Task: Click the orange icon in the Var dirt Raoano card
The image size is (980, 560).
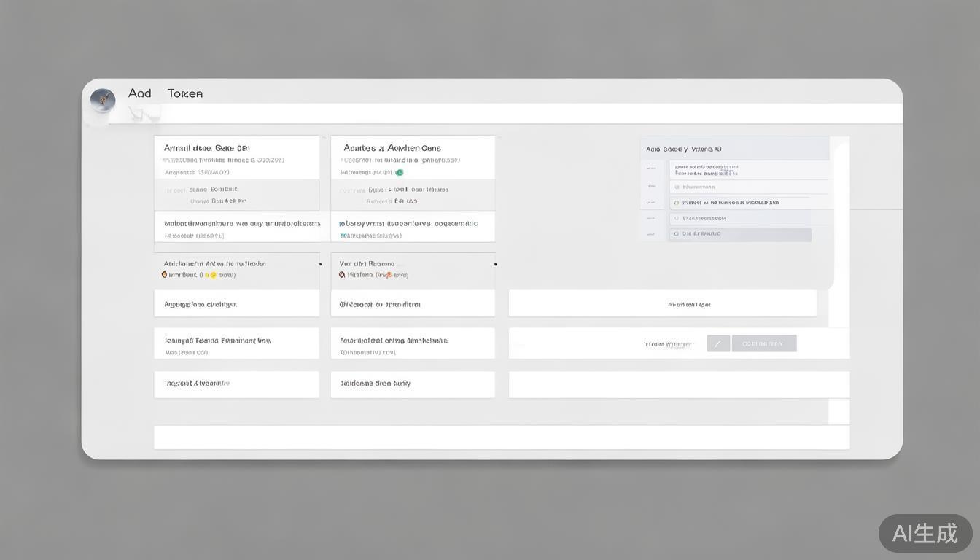Action: [389, 275]
